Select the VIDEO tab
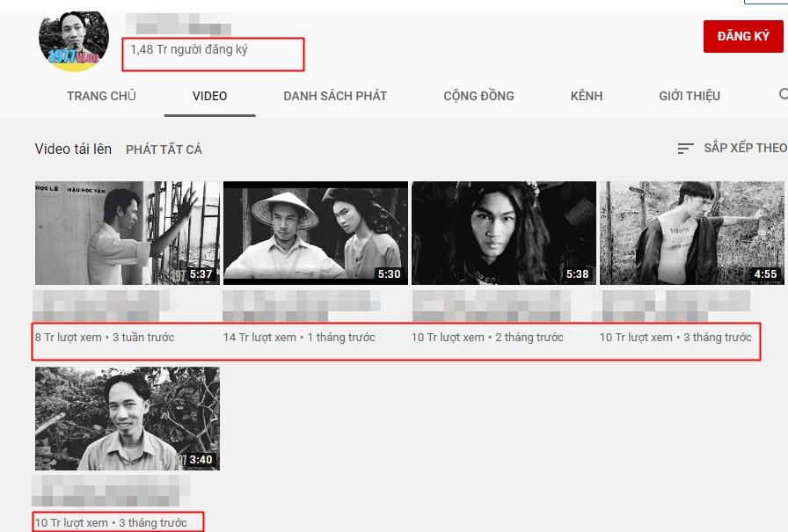Screen dimensions: 788x532 pos(209,96)
